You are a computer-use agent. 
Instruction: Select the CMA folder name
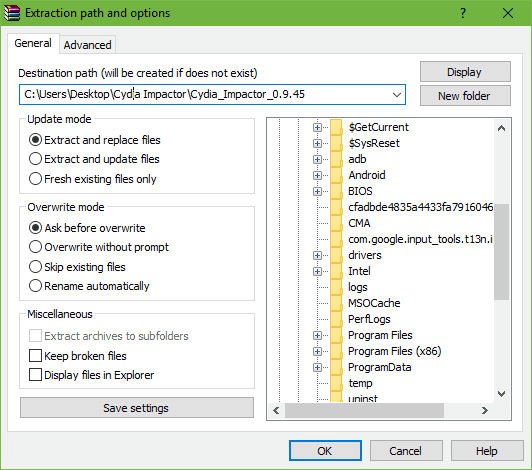pyautogui.click(x=359, y=223)
